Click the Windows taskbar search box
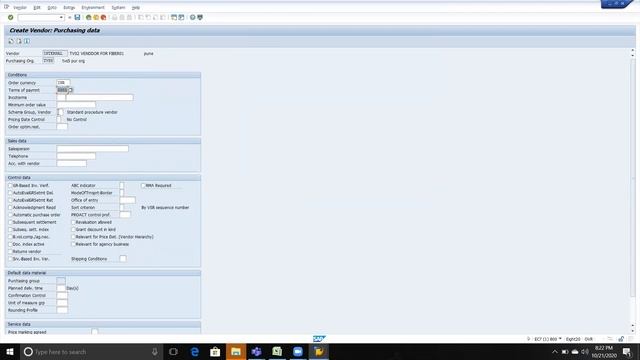The height and width of the screenshot is (360, 640). [x=90, y=351]
